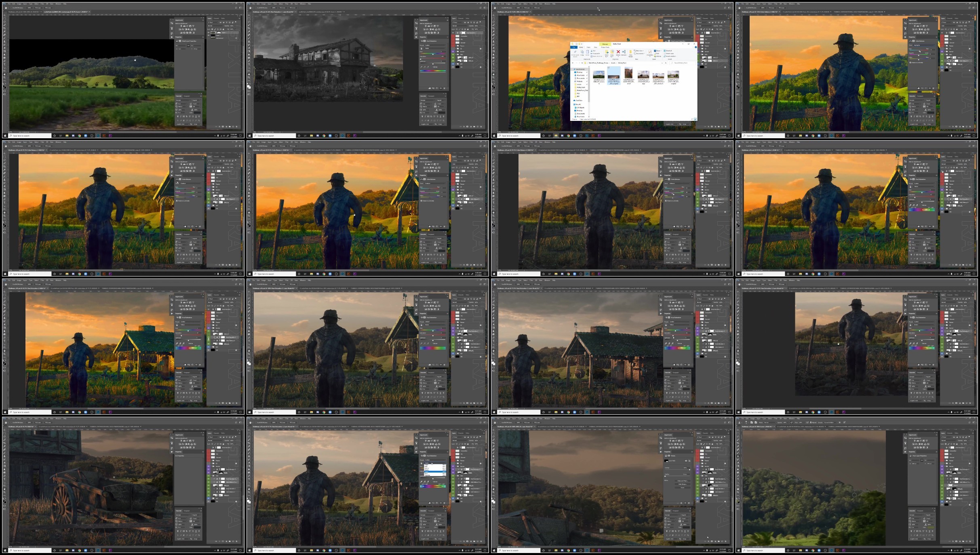Image resolution: width=980 pixels, height=555 pixels.
Task: Click red Delete icon in File Explorer ribbon
Action: tap(618, 52)
